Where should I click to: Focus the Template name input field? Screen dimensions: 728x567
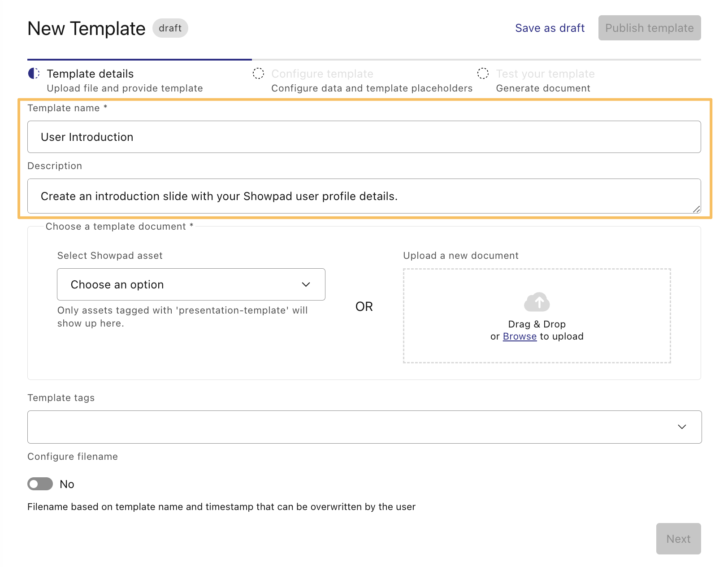click(364, 137)
